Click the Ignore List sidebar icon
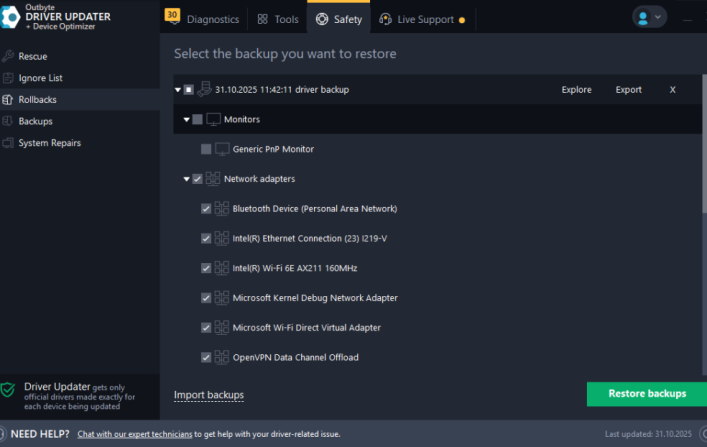 (x=9, y=78)
